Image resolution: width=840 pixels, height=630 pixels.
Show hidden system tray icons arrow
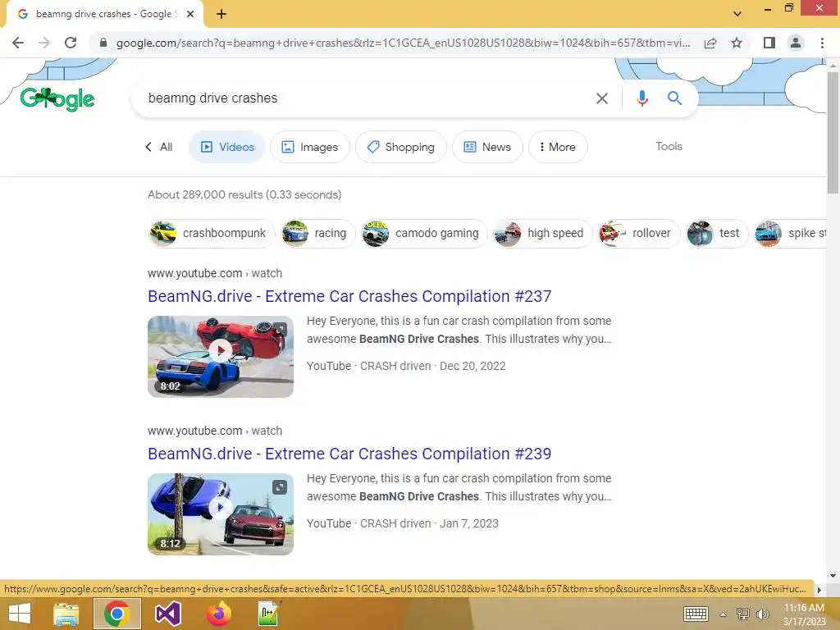coord(723,614)
